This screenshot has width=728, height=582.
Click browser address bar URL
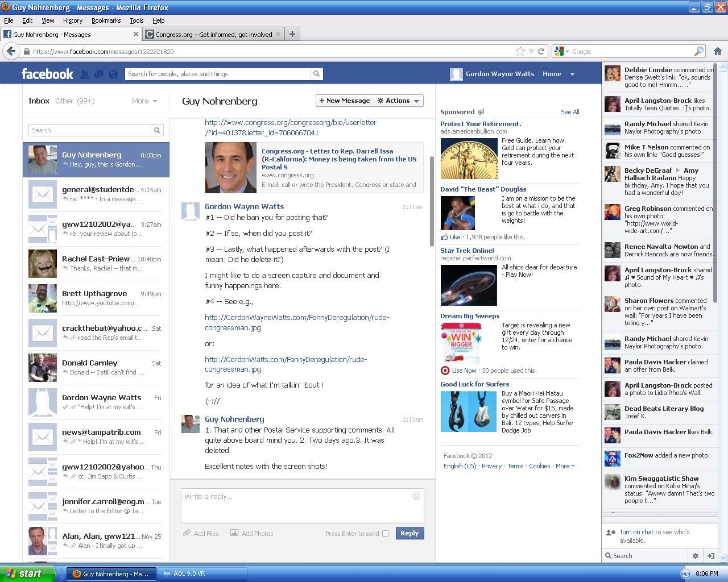(x=103, y=51)
